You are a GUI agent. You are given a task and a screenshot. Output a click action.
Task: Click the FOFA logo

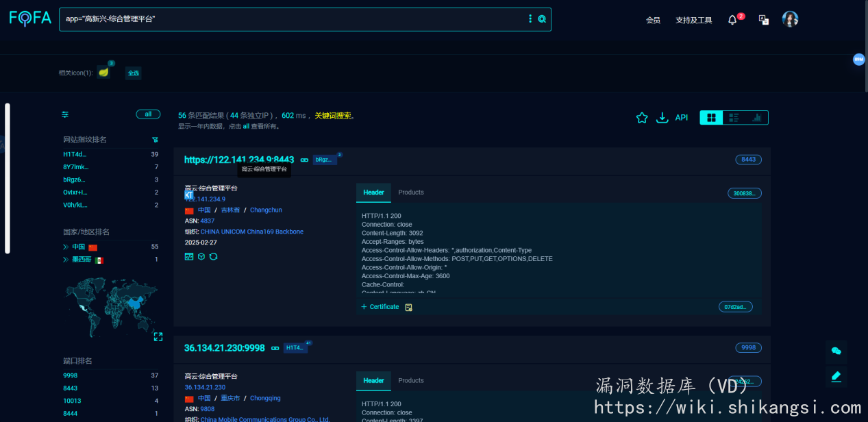pyautogui.click(x=30, y=18)
